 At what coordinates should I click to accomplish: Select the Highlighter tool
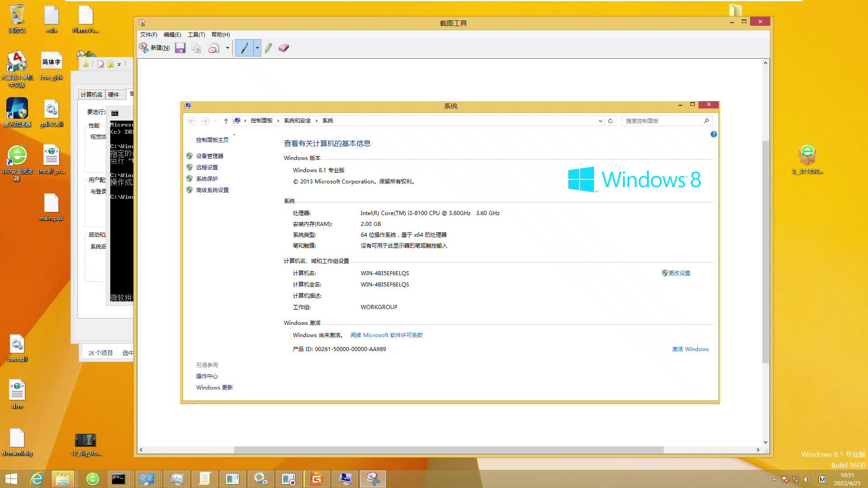pyautogui.click(x=268, y=47)
